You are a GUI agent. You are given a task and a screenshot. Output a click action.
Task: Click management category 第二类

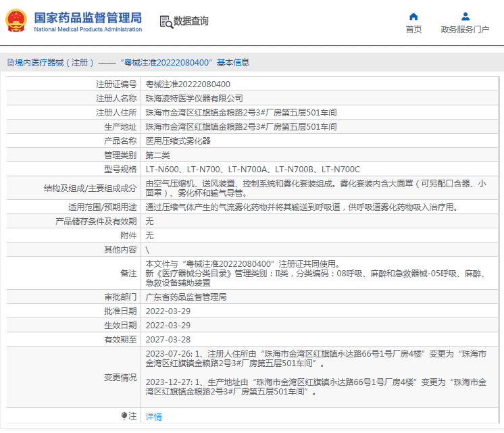(x=157, y=155)
